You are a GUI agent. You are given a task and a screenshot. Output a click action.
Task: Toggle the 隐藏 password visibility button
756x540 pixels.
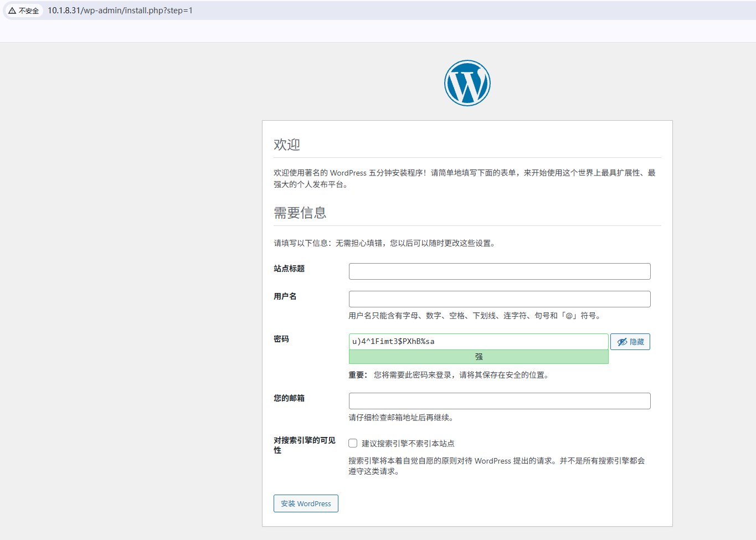pos(630,342)
